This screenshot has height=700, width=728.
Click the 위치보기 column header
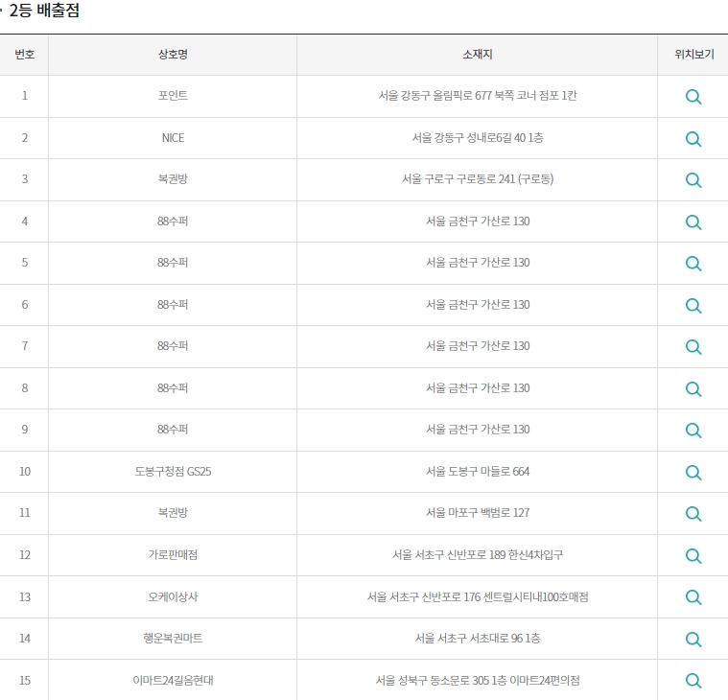[694, 55]
